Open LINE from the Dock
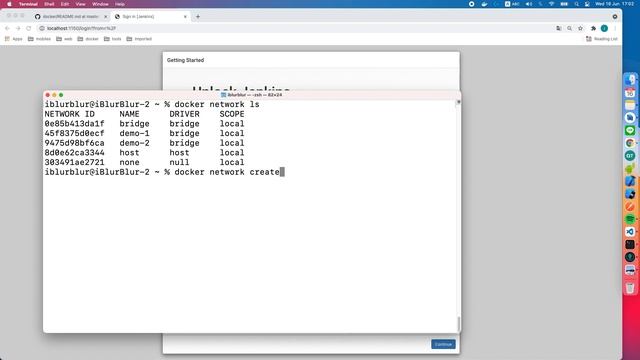This screenshot has width=640, height=360. [x=630, y=130]
